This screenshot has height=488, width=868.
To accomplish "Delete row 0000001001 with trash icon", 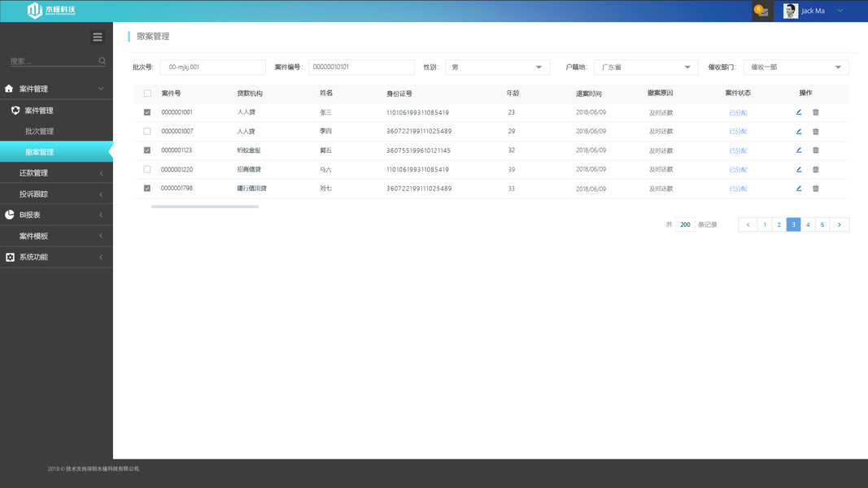I will (x=815, y=112).
